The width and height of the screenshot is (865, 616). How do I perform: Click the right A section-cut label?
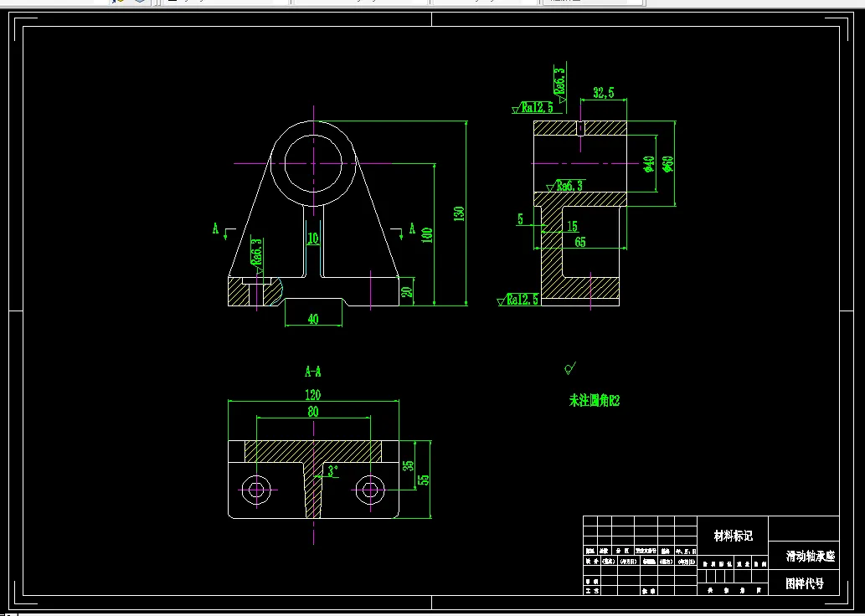[x=411, y=228]
